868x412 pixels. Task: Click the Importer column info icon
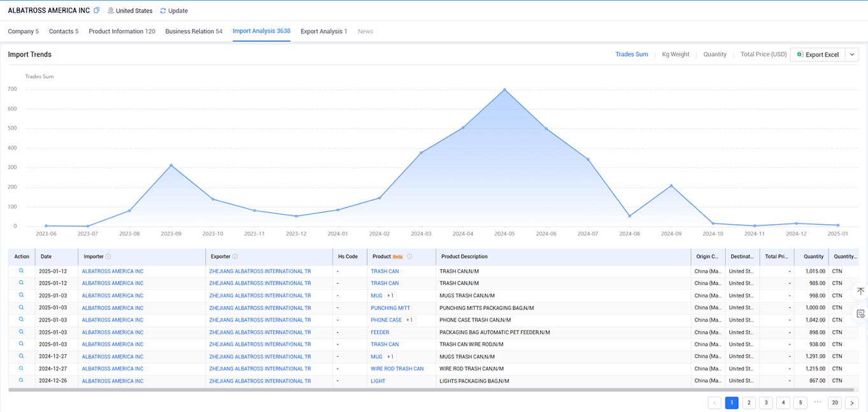click(x=108, y=257)
